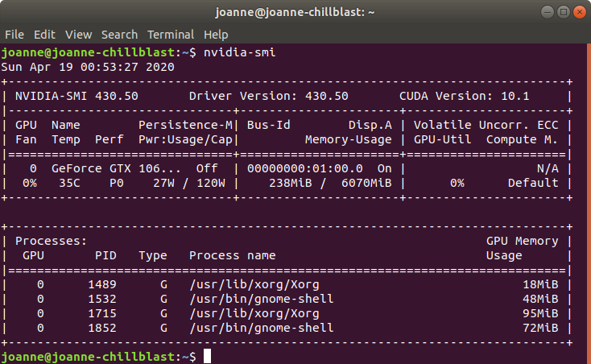Click /usr/lib/xorg/Xorg in the PID 1715 row
The image size is (591, 364).
tap(254, 314)
